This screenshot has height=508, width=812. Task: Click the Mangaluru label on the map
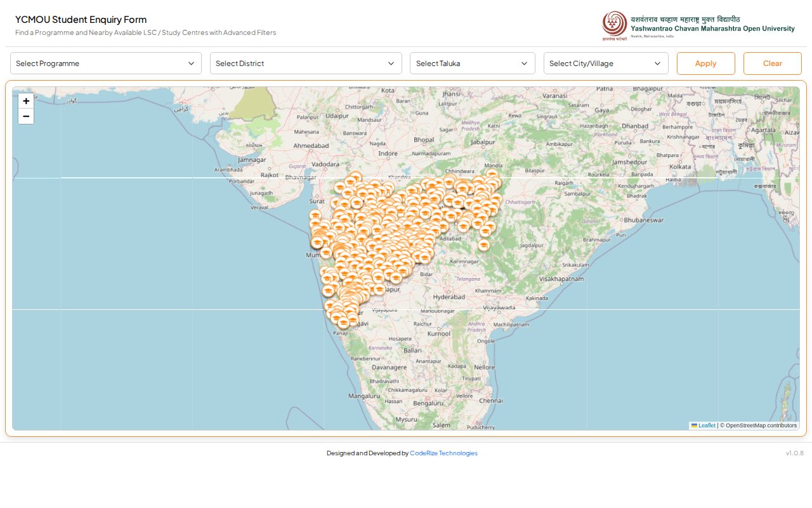click(x=364, y=396)
